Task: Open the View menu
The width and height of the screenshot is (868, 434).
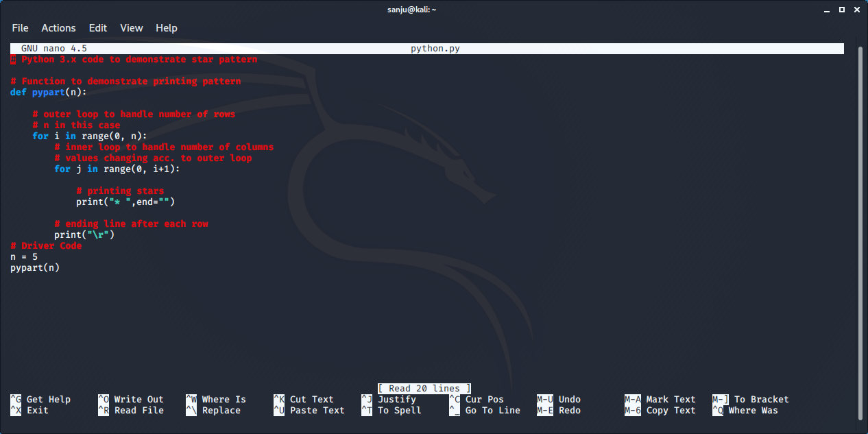Action: pos(131,28)
